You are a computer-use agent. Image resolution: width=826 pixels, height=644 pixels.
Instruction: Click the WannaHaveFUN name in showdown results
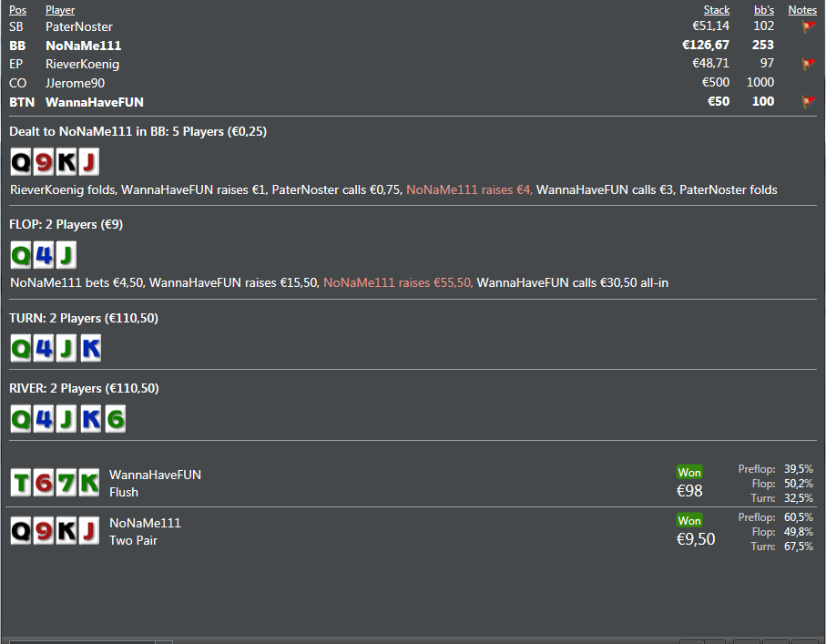155,475
